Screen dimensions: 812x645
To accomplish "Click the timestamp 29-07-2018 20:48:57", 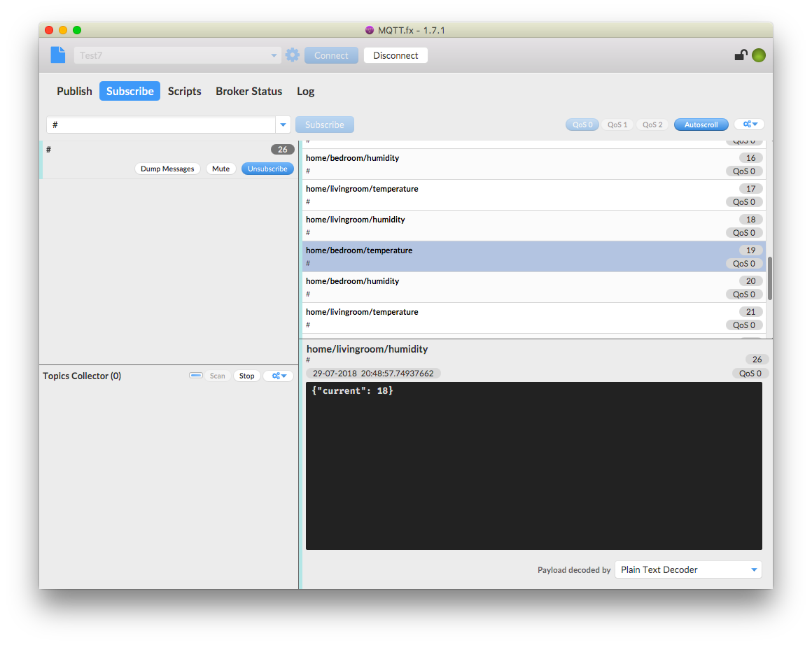I will click(373, 374).
